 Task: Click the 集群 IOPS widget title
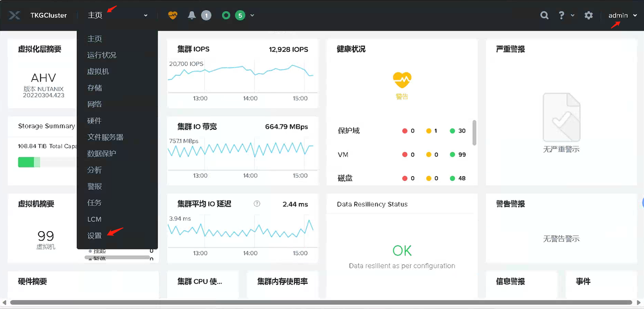pos(193,49)
